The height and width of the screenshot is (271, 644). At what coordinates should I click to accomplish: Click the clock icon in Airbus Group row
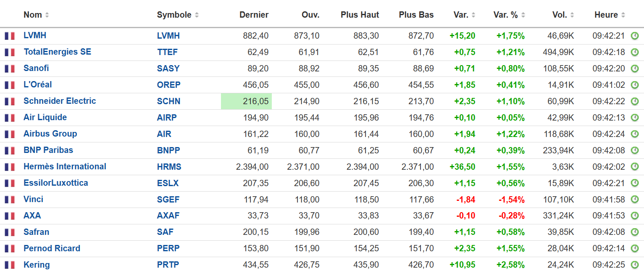point(634,134)
